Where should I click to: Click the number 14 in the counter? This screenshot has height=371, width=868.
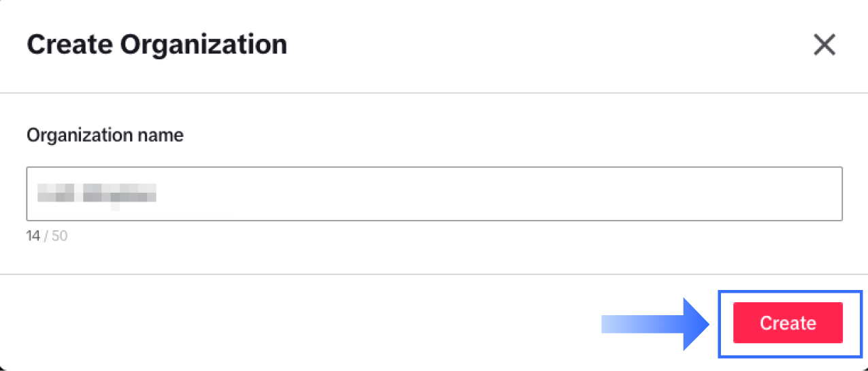pyautogui.click(x=33, y=237)
